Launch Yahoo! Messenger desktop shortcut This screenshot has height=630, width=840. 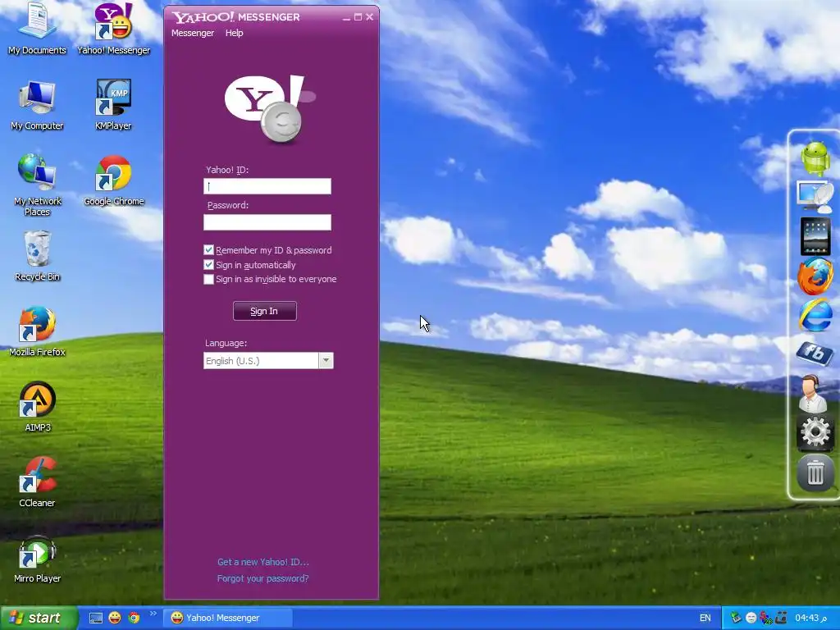click(113, 29)
